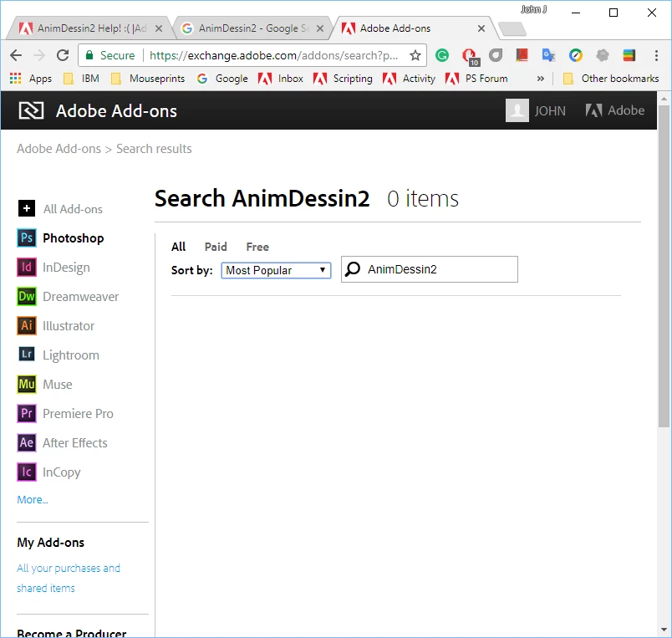Screen dimensions: 672x638
Task: Click the Grammarly extension icon
Action: point(442,55)
